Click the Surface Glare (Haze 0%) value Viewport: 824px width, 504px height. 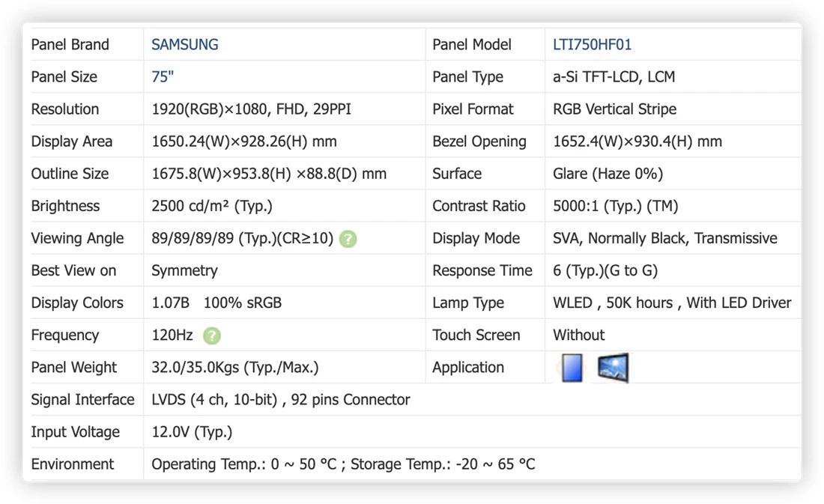(608, 174)
